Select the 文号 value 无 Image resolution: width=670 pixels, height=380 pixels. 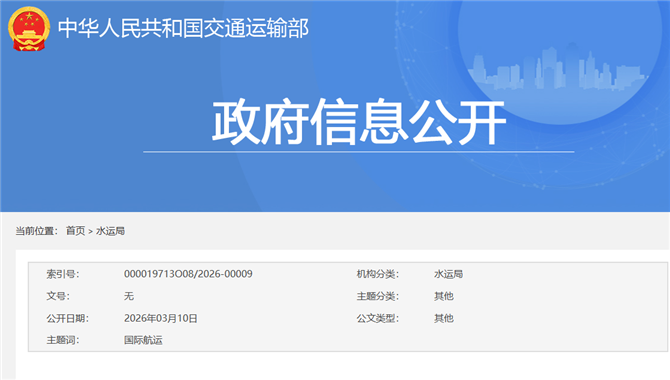pyautogui.click(x=129, y=296)
